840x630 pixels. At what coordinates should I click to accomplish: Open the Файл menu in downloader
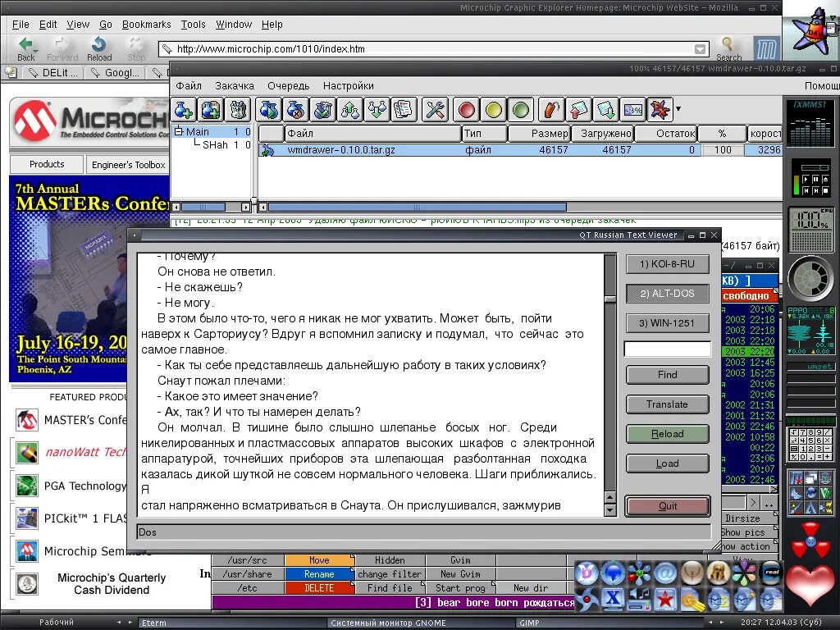coord(189,85)
